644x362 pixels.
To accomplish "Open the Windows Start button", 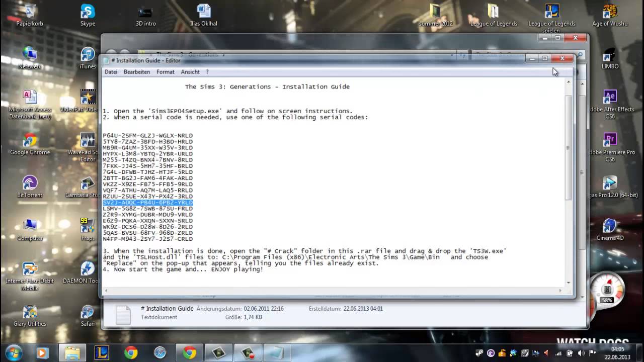I will 14,352.
